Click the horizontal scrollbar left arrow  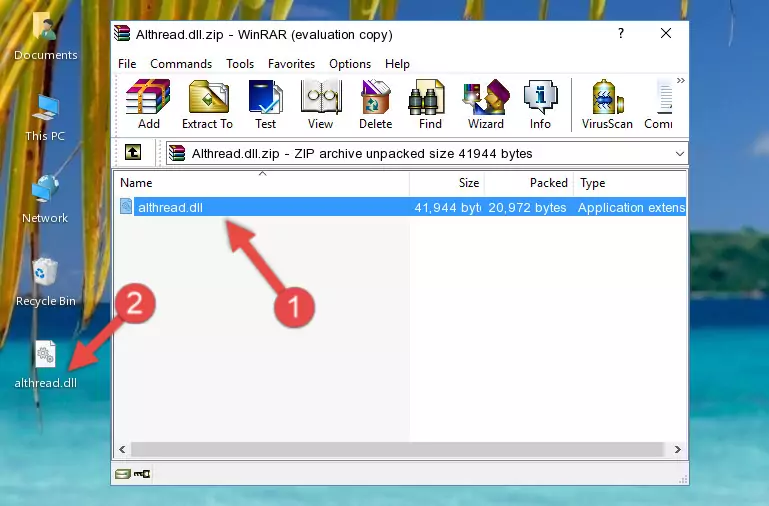point(122,449)
